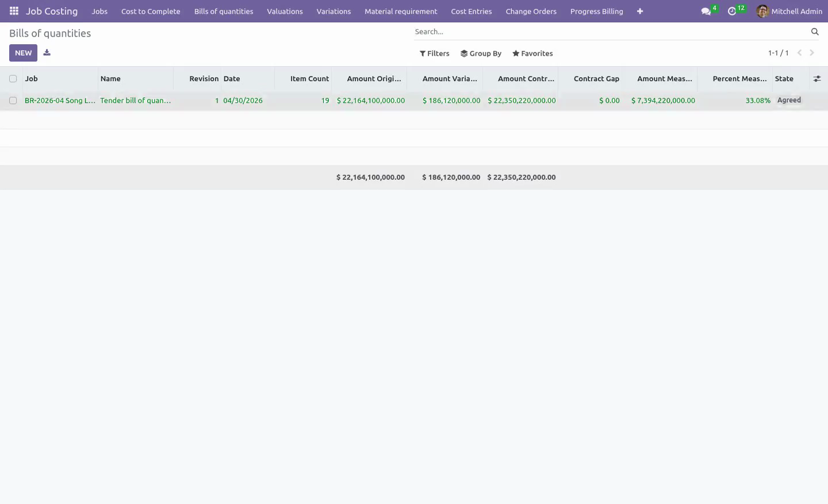Expand the Group By dropdown
Screen dimensions: 828x504
click(x=481, y=53)
